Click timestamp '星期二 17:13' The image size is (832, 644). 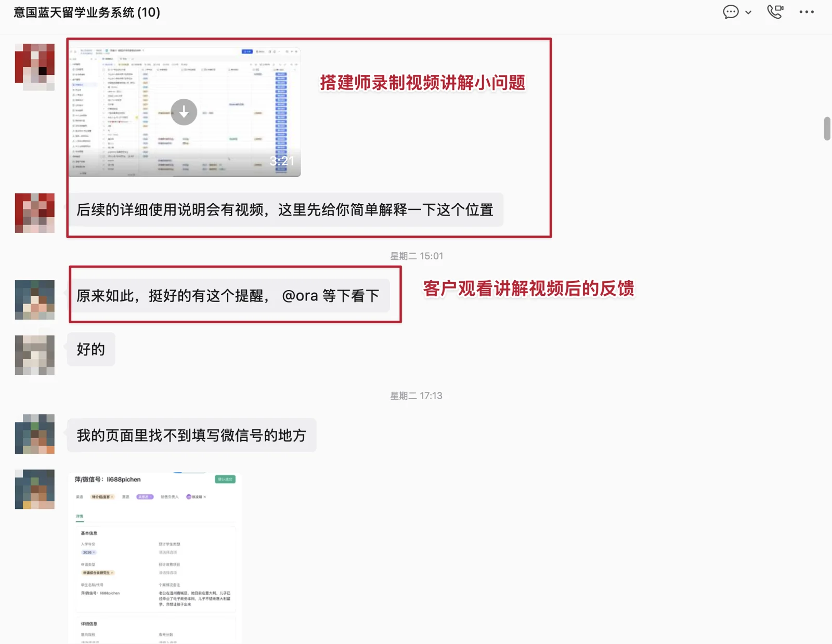pos(417,396)
